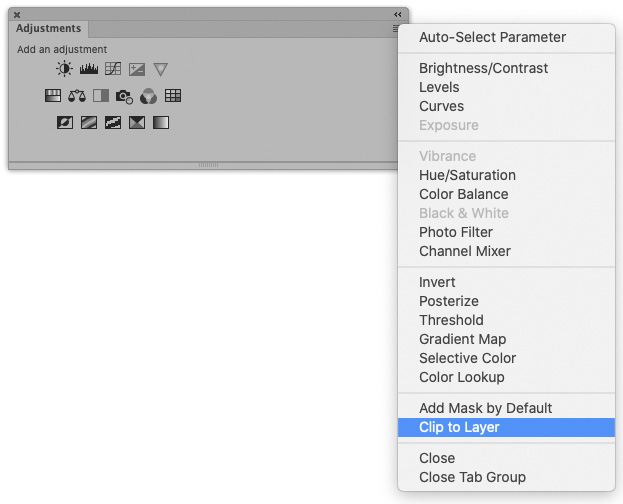623x504 pixels.
Task: Click the Posterize adjustment icon
Action: point(89,123)
